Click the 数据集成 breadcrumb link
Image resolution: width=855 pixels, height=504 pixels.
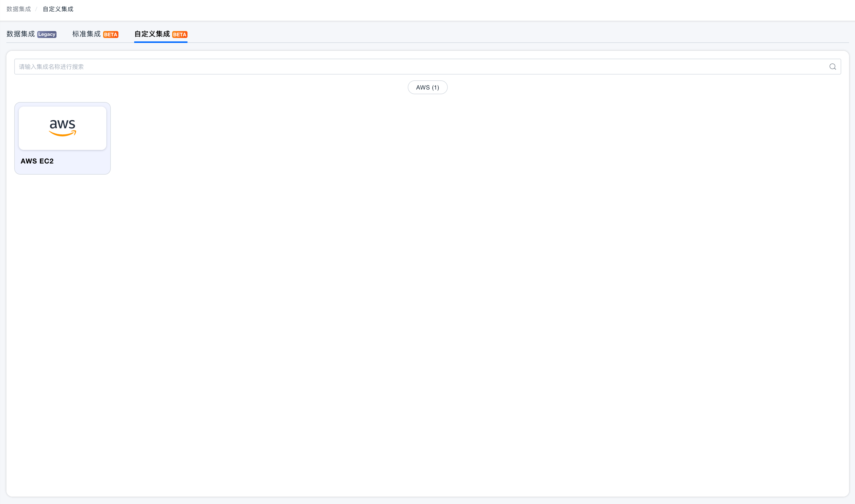tap(19, 9)
